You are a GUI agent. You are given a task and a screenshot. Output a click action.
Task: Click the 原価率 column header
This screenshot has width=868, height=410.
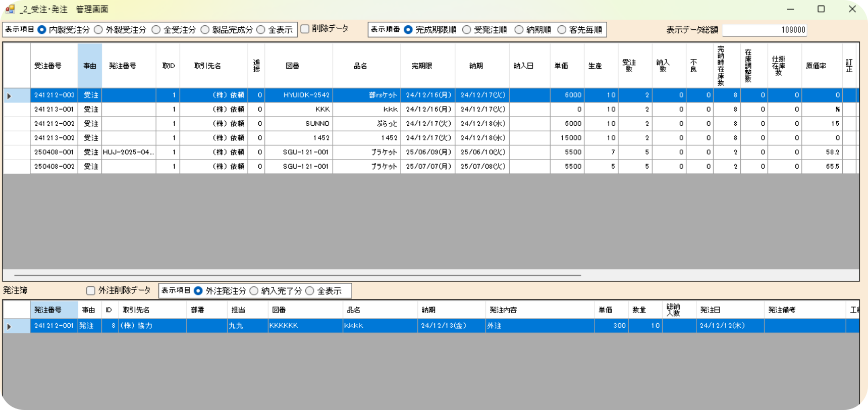(816, 66)
